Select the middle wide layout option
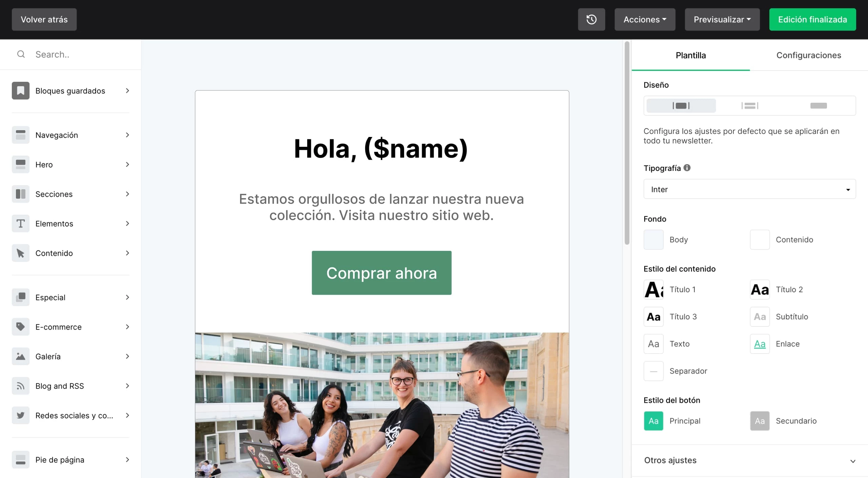 pyautogui.click(x=750, y=106)
